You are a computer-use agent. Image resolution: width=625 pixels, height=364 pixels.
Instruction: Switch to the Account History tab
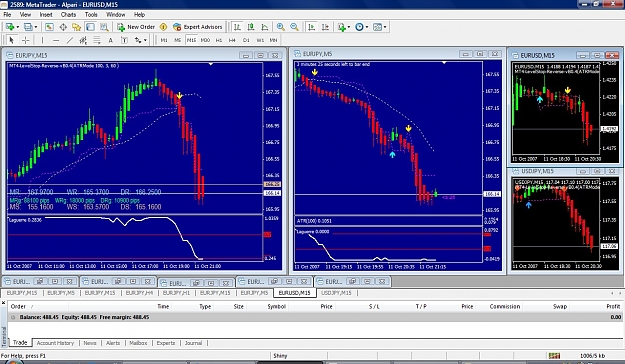(55, 343)
